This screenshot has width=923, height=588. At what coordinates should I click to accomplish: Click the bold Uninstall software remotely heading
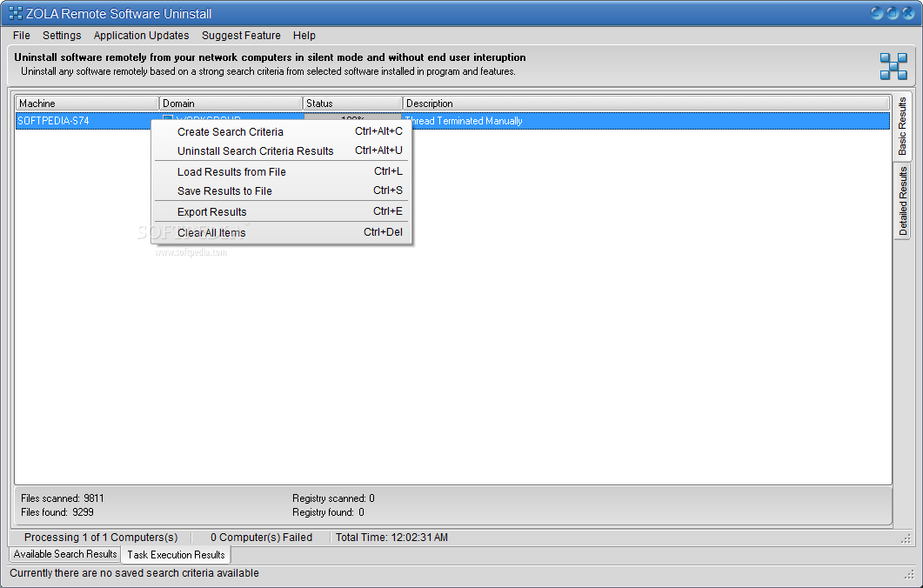[270, 57]
